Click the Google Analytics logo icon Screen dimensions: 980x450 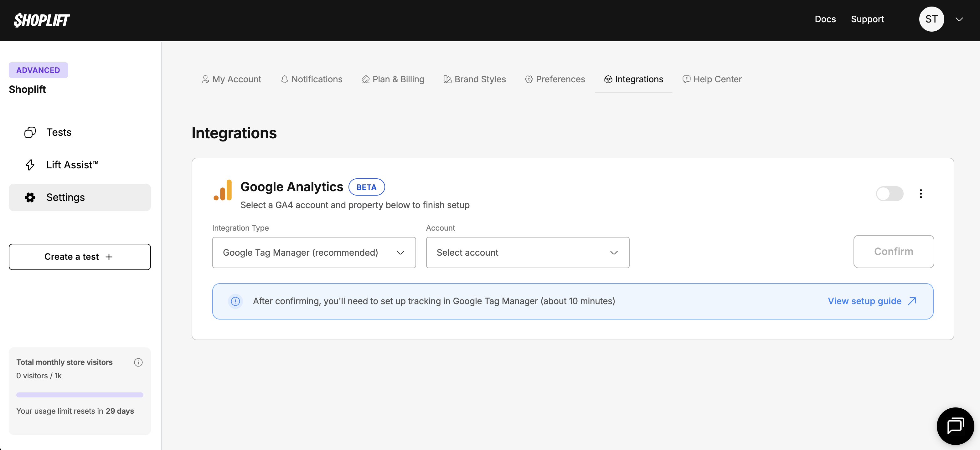coord(223,190)
